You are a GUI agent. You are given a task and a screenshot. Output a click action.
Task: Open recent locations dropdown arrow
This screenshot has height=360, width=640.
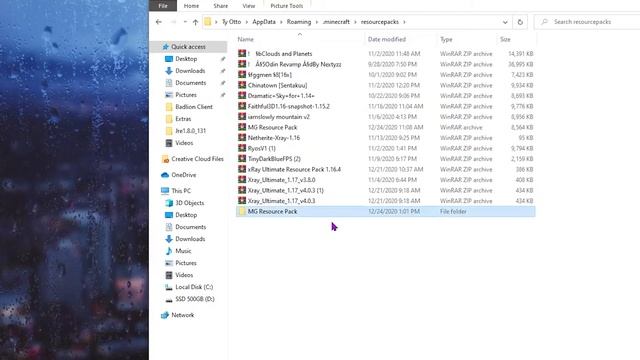pos(185,22)
